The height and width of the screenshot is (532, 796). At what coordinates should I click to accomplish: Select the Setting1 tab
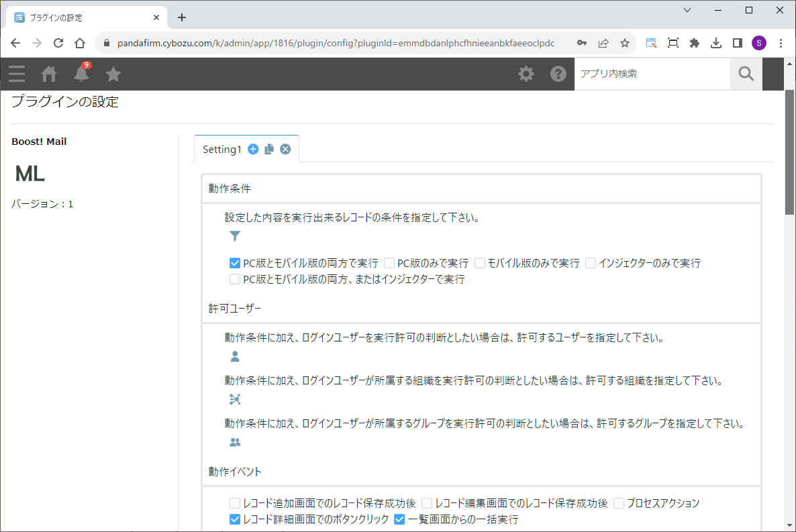tap(221, 150)
